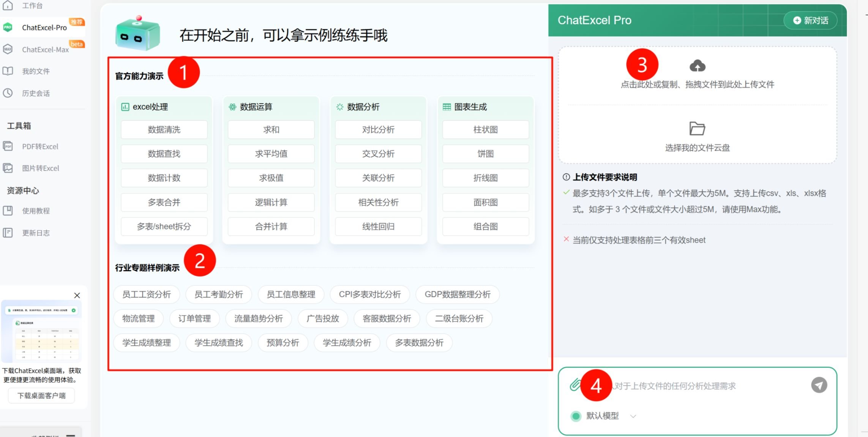Viewport: 868px width, 437px height.
Task: Open 多表数据分析 sample
Action: pos(419,343)
